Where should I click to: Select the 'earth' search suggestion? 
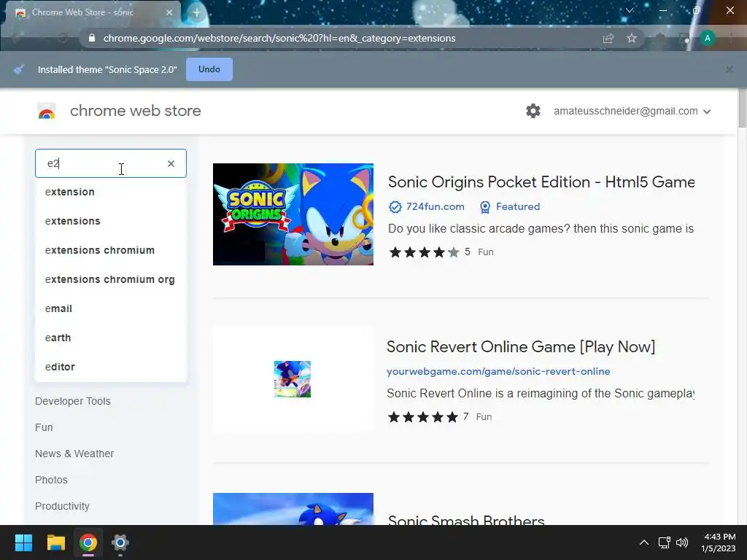point(111,338)
